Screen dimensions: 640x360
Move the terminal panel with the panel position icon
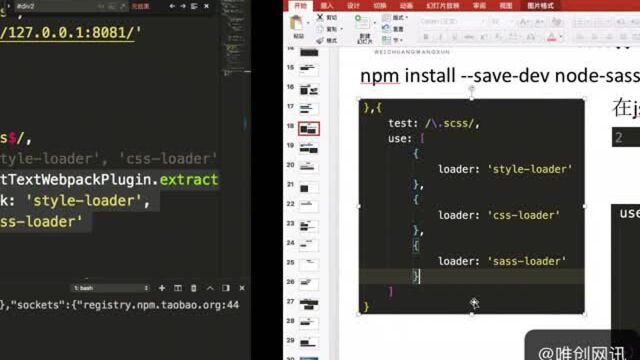coord(226,288)
